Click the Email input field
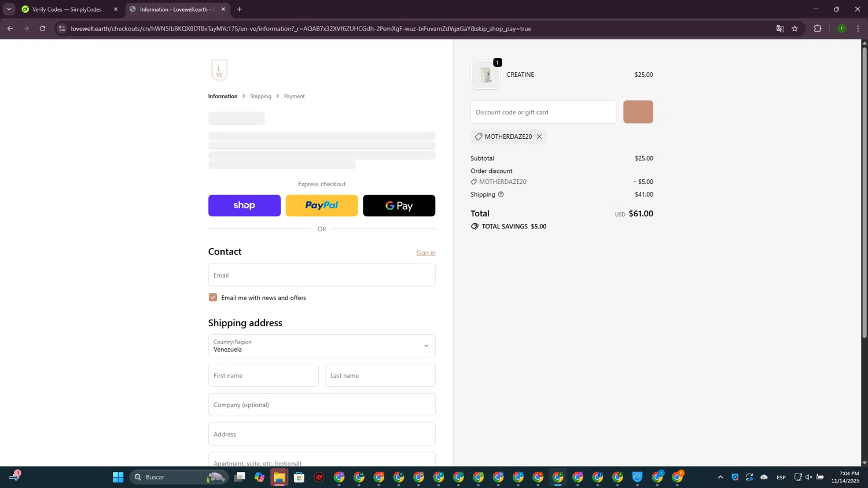This screenshot has height=488, width=868. 322,275
